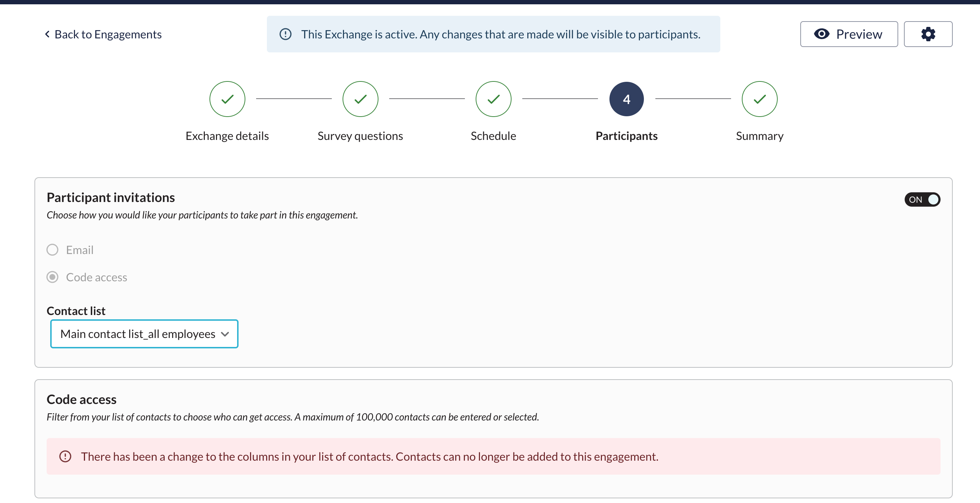
Task: Click the back chevron beside Back to Engagements
Action: (47, 34)
